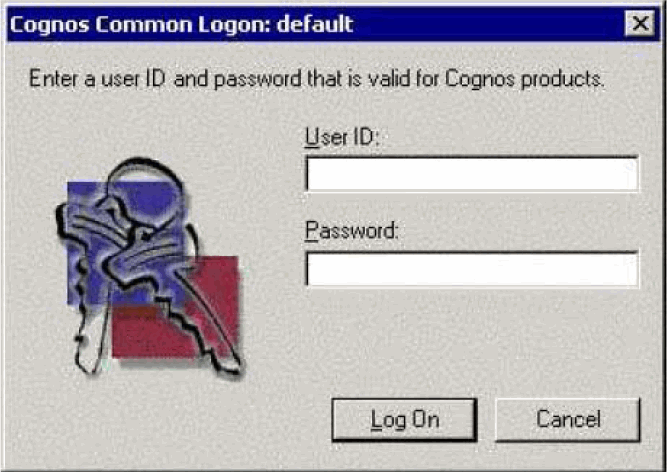Click the underlined P in Password
The height and width of the screenshot is (472, 667).
click(312, 230)
